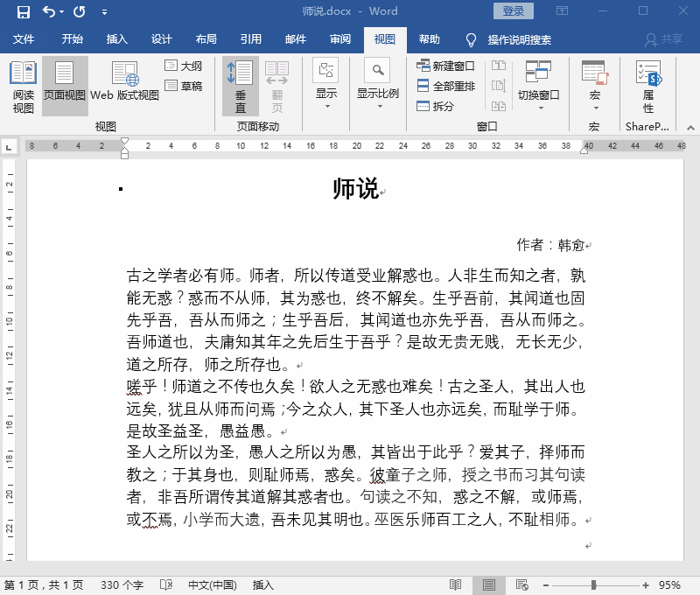The image size is (700, 595).
Task: Click the 登录 sign-in button
Action: point(513,10)
